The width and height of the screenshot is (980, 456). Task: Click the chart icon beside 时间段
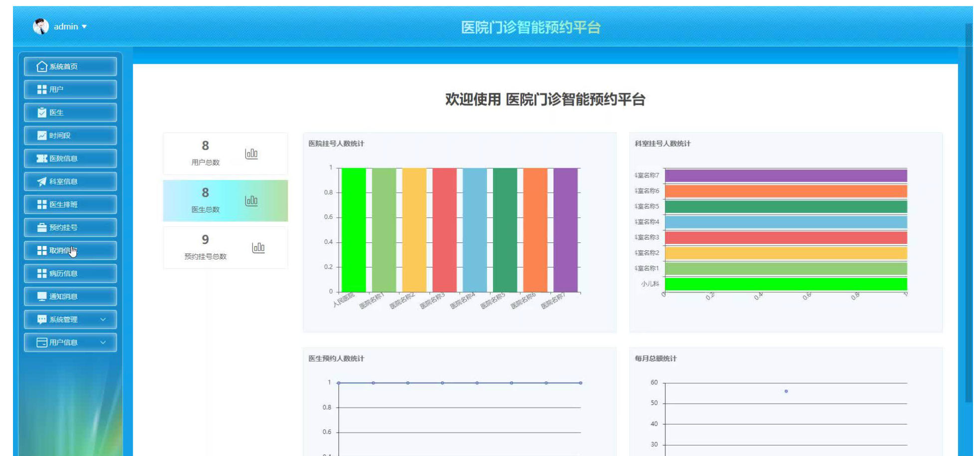point(42,135)
